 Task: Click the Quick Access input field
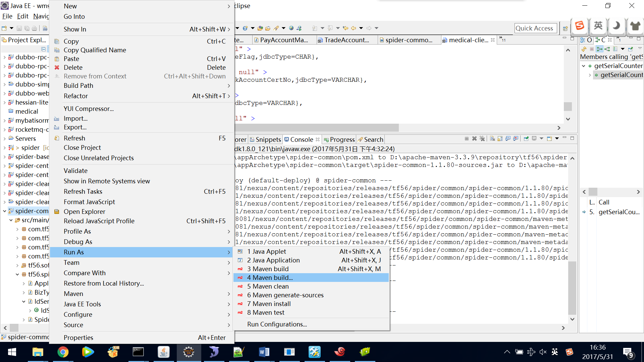(x=536, y=28)
